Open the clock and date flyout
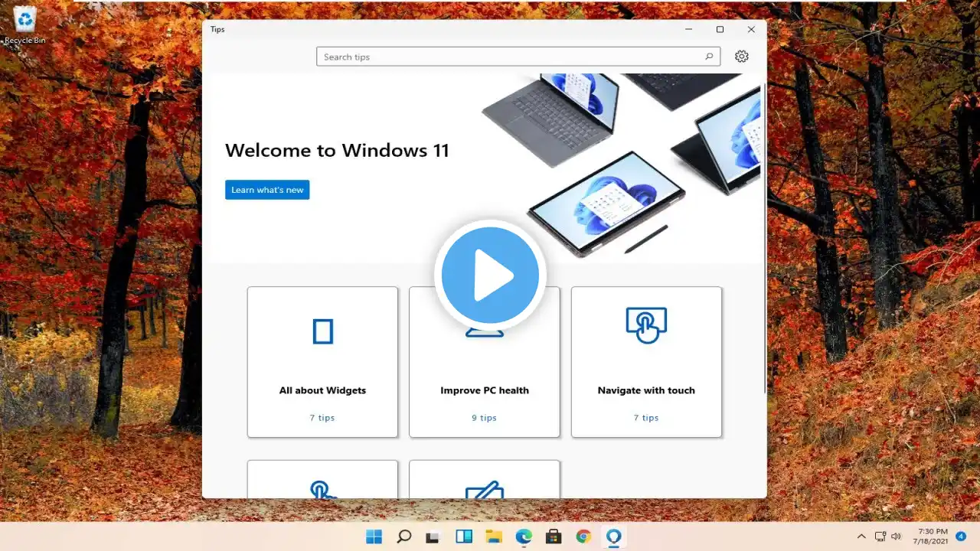Viewport: 980px width, 551px height. pos(930,536)
